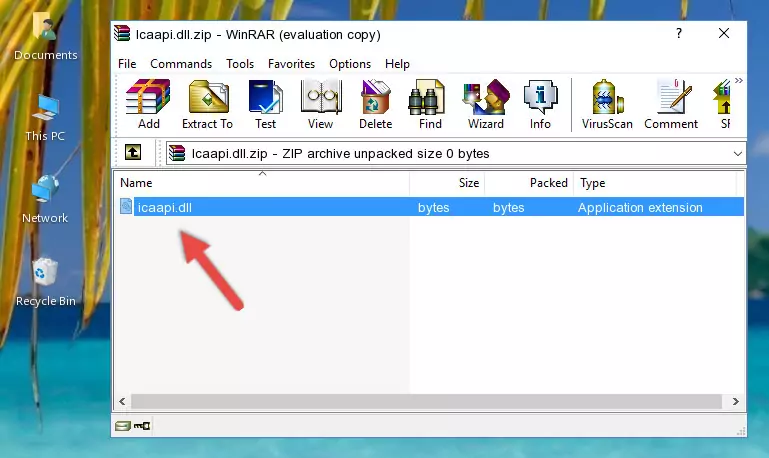This screenshot has width=769, height=458.
Task: Open the Find binoculars tool
Action: pyautogui.click(x=430, y=104)
